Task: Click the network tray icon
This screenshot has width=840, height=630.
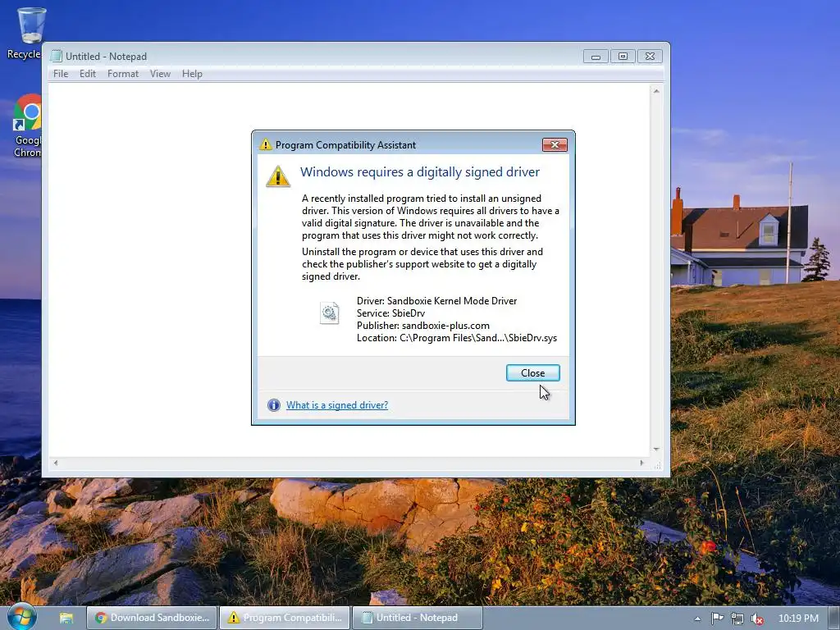Action: (737, 619)
